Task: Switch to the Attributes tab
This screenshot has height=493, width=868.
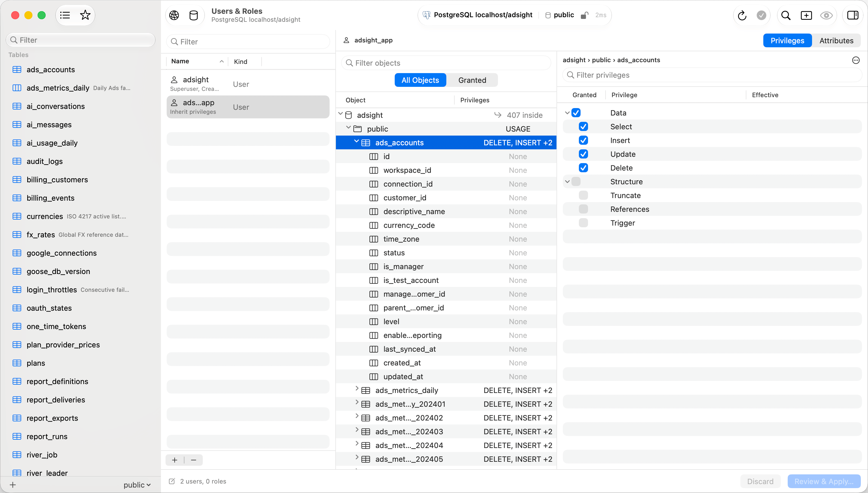Action: [836, 41]
